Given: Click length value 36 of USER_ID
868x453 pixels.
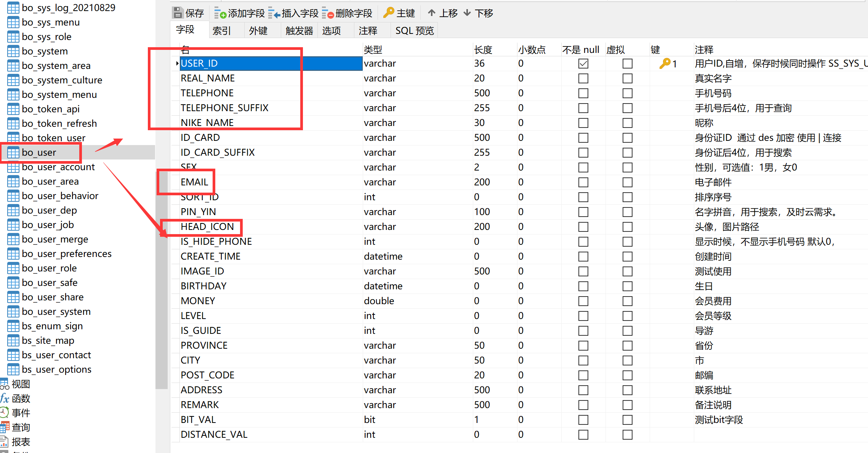Looking at the screenshot, I should pyautogui.click(x=479, y=64).
